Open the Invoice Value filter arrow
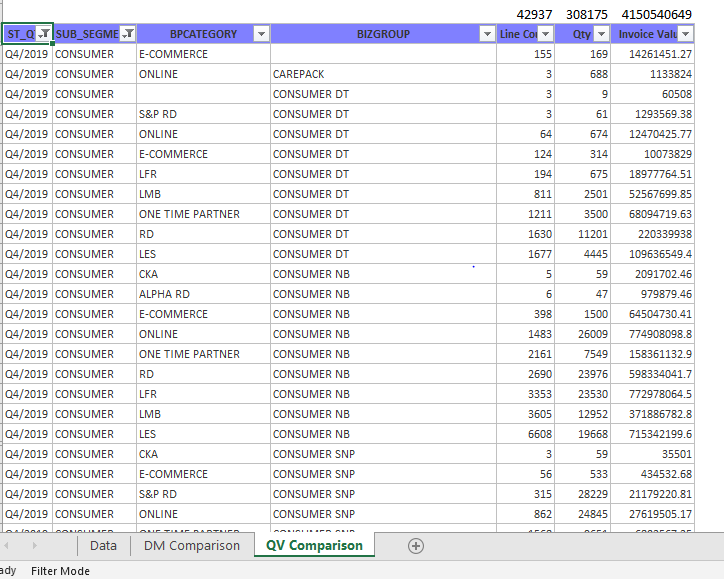 click(x=686, y=34)
